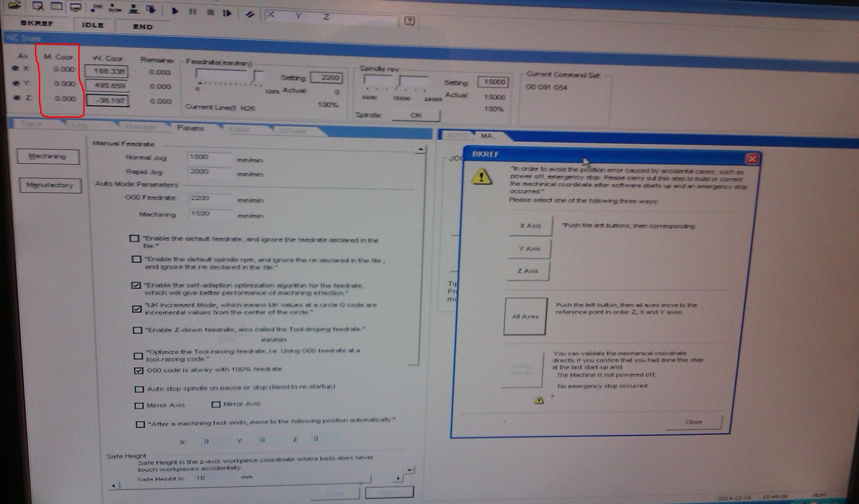The image size is (859, 504).
Task: Toggle the X axis eye icon
Action: [x=15, y=68]
